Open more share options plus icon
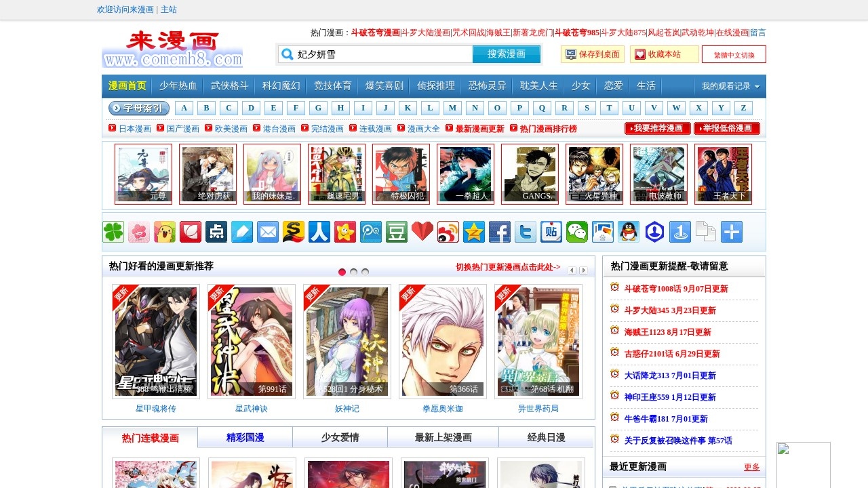The height and width of the screenshot is (488, 868). (732, 232)
